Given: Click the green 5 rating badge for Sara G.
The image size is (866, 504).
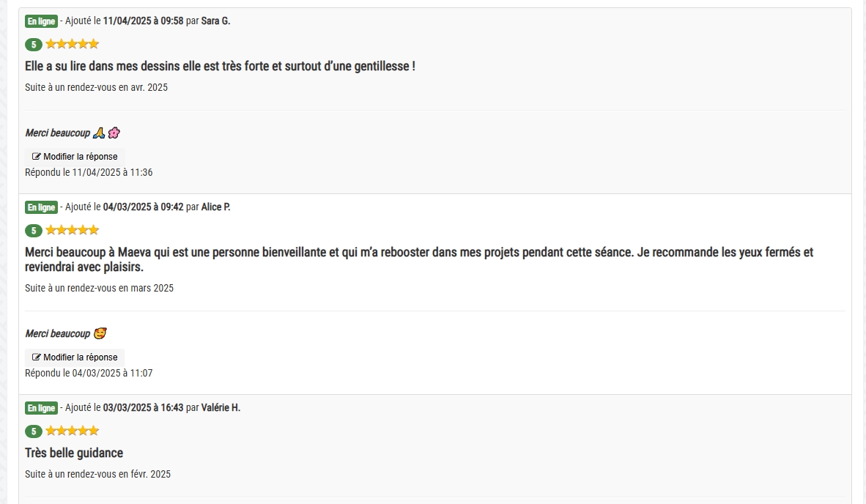Looking at the screenshot, I should click(34, 45).
